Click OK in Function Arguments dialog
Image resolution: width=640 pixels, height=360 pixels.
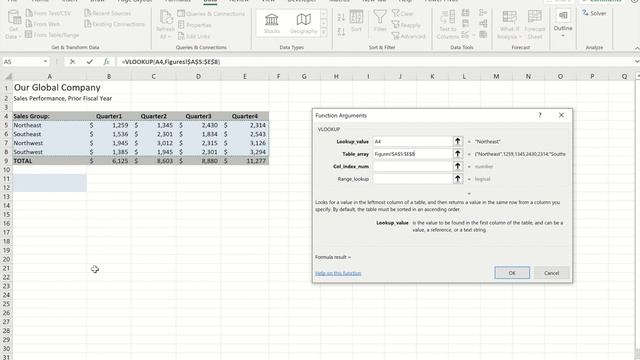pos(512,273)
